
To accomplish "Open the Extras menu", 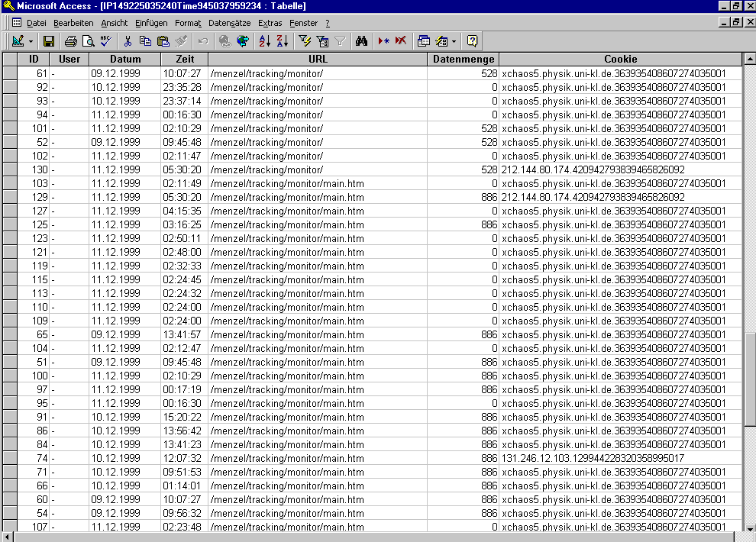I will [270, 23].
